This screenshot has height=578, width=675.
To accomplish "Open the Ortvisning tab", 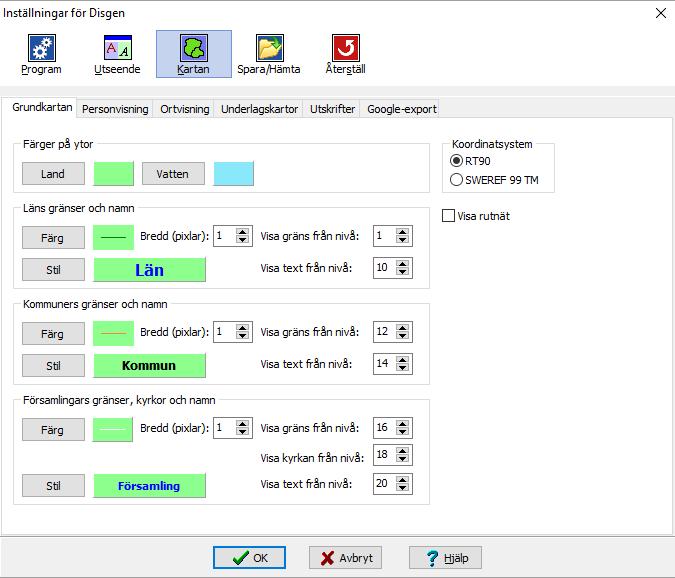I will (x=185, y=109).
